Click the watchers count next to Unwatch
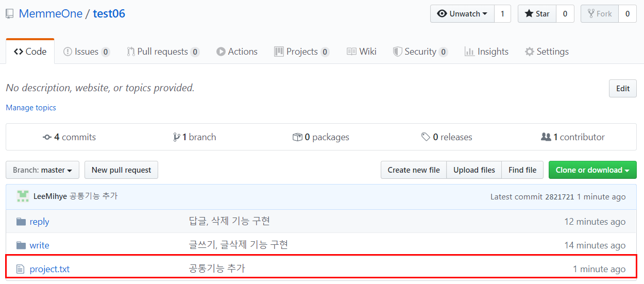Image resolution: width=644 pixels, height=284 pixels. [502, 14]
